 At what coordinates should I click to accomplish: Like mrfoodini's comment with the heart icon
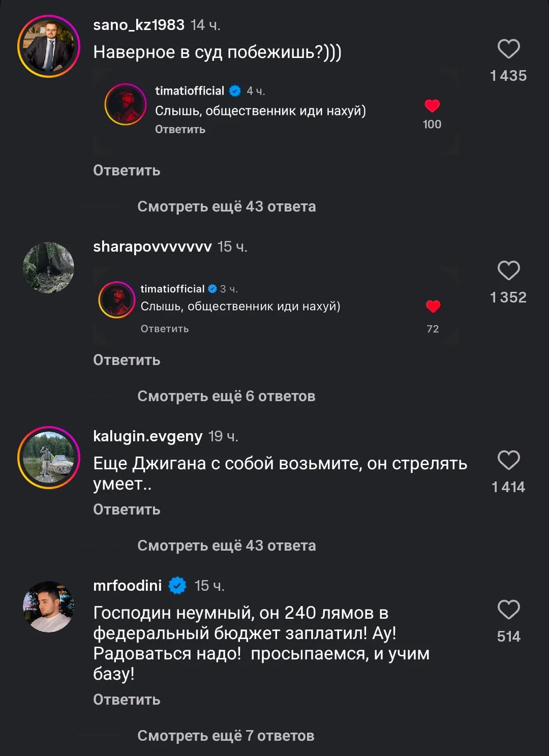508,610
